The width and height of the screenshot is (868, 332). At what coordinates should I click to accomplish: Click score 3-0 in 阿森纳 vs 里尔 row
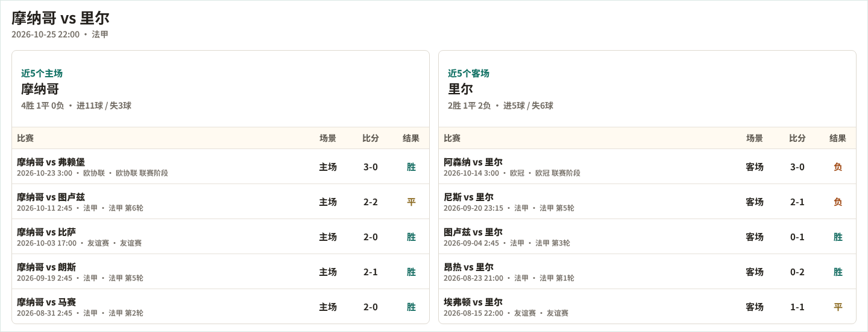click(797, 167)
